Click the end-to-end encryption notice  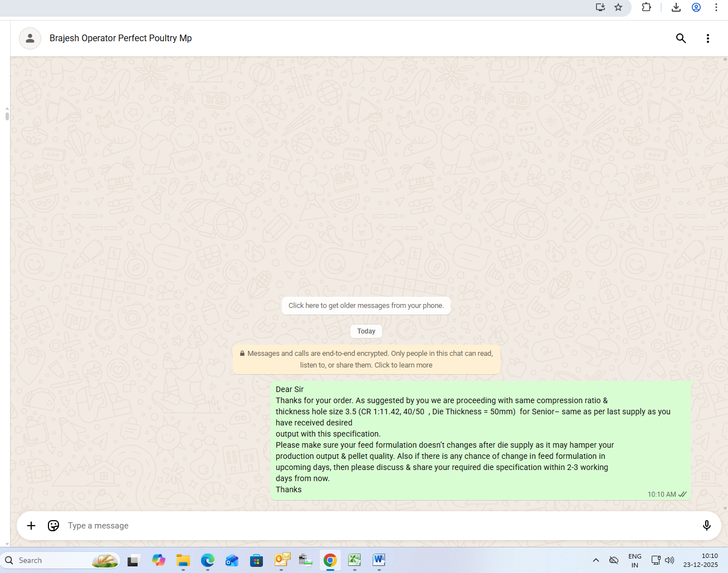(366, 359)
